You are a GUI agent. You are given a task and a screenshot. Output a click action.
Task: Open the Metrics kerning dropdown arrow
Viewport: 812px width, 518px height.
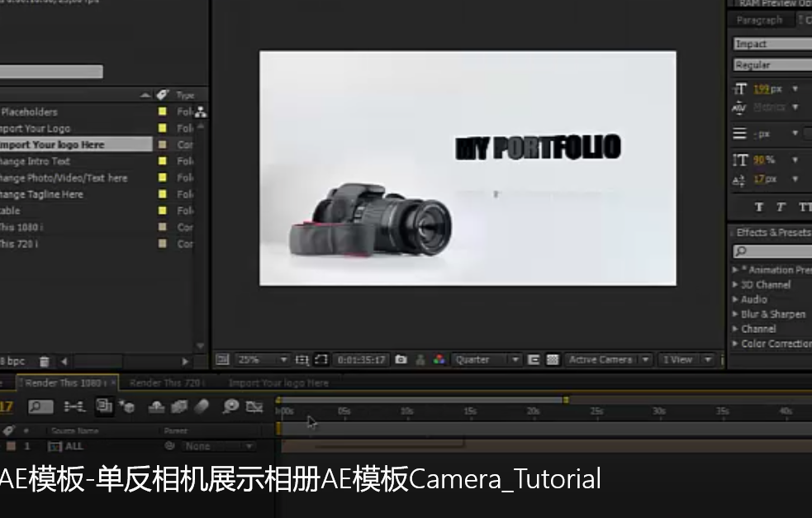[x=795, y=107]
